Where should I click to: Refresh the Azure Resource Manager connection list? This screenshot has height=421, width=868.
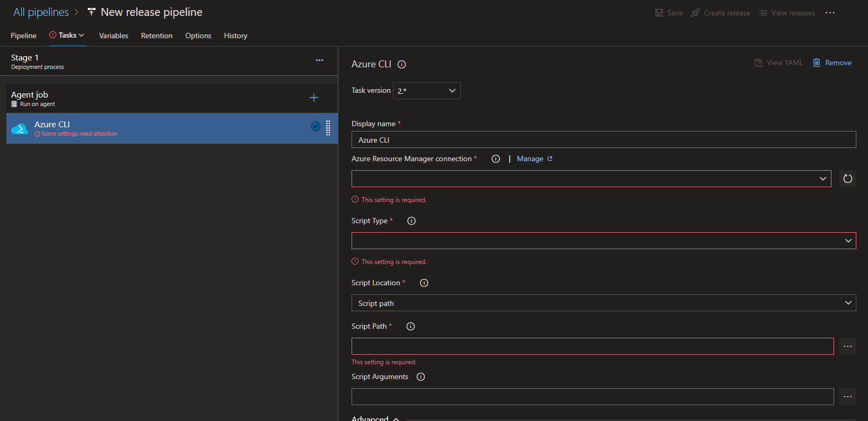coord(847,179)
